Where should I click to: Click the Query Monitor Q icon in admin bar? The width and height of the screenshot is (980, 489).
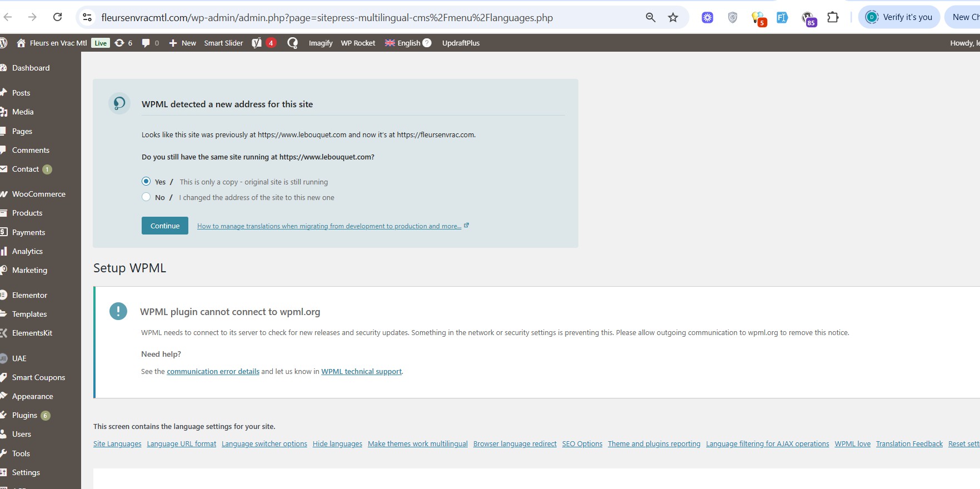coord(292,43)
